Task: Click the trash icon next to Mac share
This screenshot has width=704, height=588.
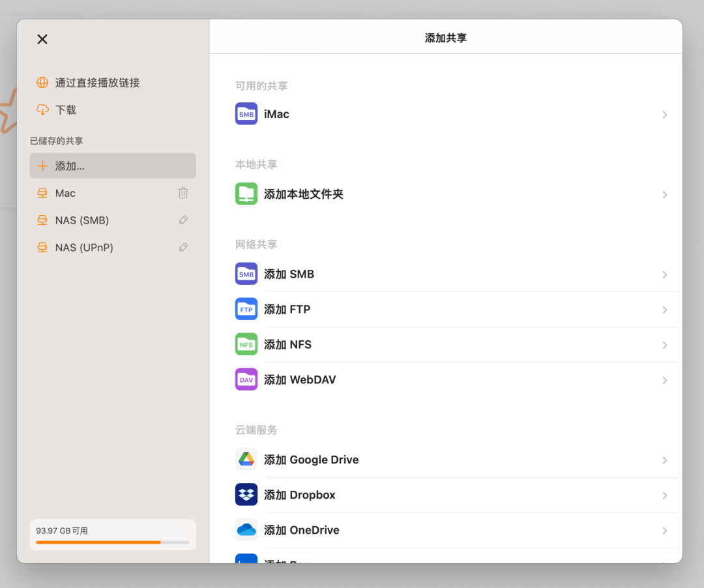Action: click(183, 192)
